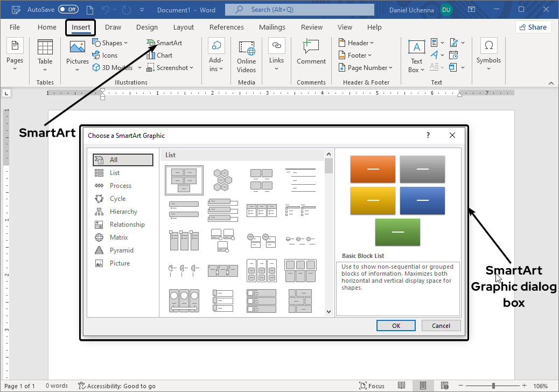Viewport: 559px width, 392px height.
Task: Toggle the AutoSave switch
Action: [68, 10]
